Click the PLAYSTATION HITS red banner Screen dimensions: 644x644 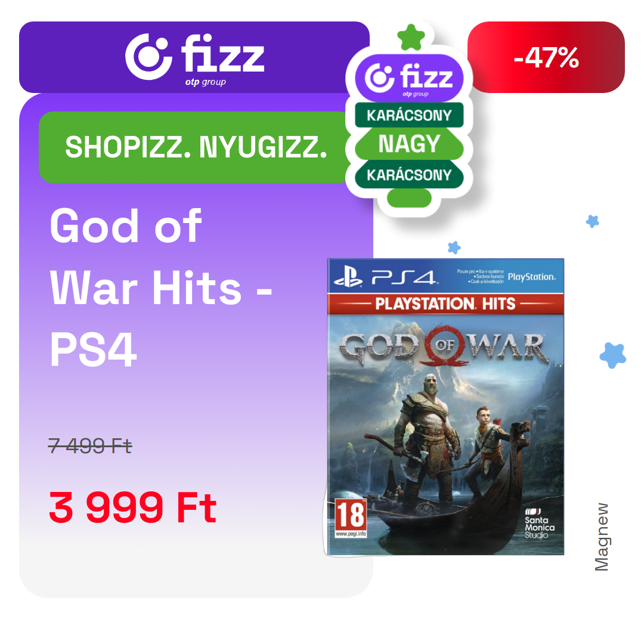click(x=445, y=304)
